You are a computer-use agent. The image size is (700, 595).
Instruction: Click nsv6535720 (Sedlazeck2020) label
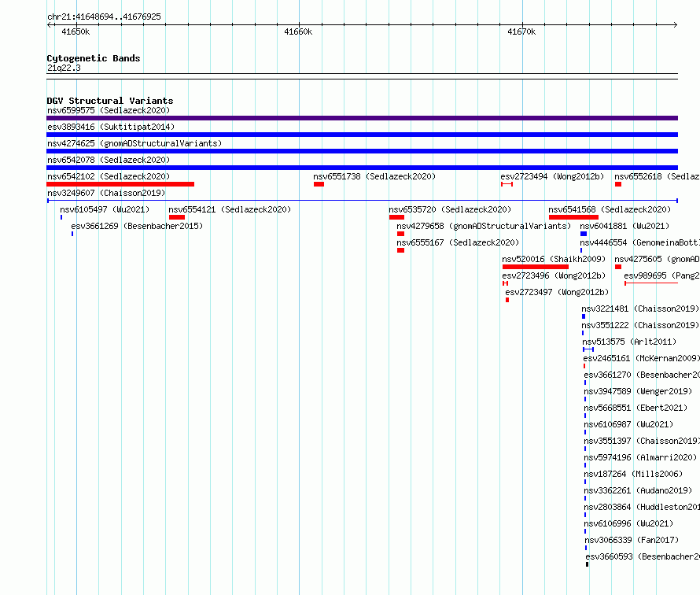(x=450, y=209)
